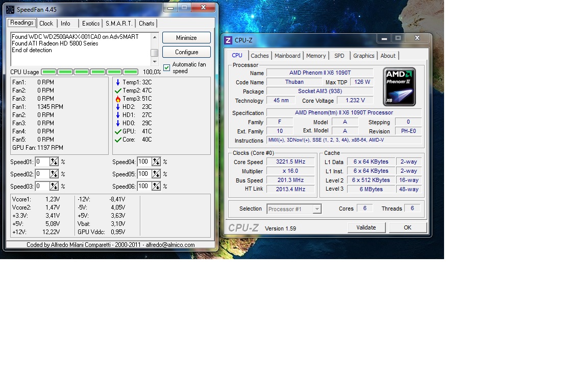Click the AMD Phenom II logo image
This screenshot has height=368, width=588.
[x=399, y=87]
